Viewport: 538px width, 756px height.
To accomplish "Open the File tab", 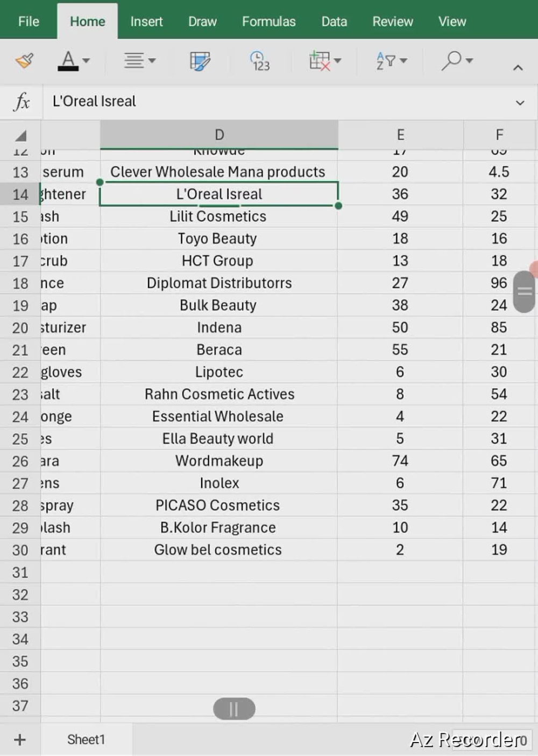I will pyautogui.click(x=29, y=22).
